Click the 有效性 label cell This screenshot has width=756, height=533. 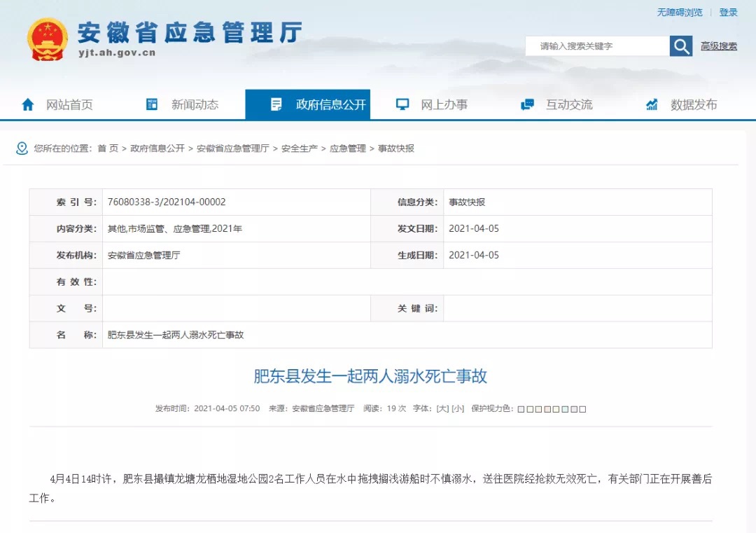66,282
